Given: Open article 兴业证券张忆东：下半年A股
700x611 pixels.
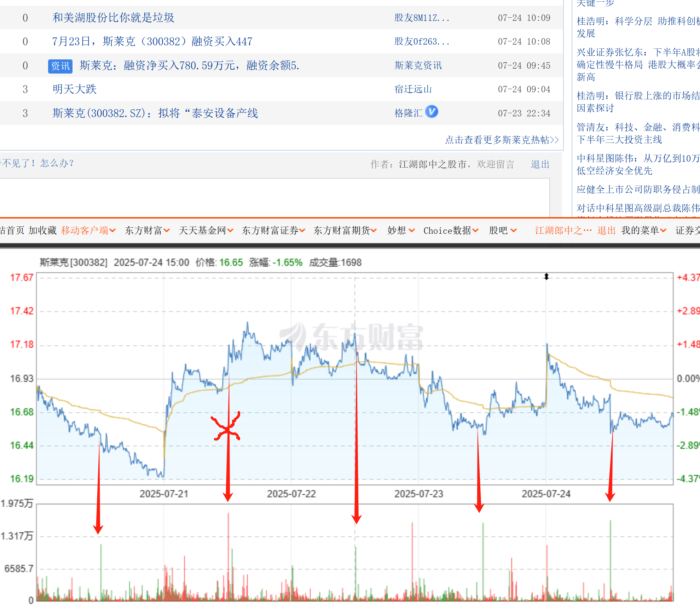Looking at the screenshot, I should tap(638, 65).
